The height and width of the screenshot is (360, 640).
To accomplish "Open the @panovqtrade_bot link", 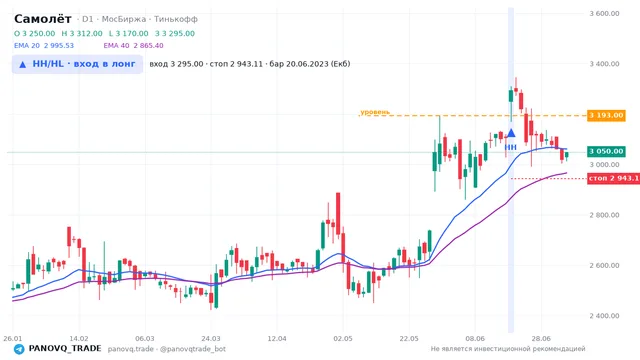I will pos(193,349).
